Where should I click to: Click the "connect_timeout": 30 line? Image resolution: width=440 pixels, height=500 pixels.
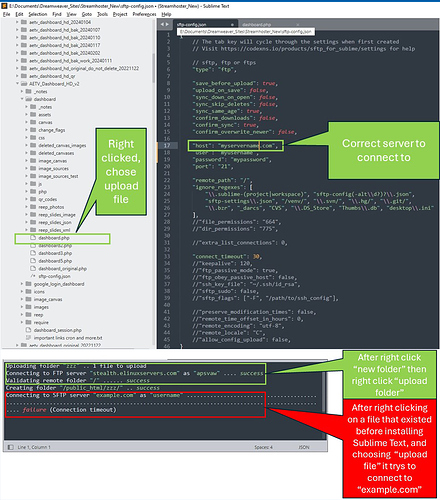pos(227,256)
